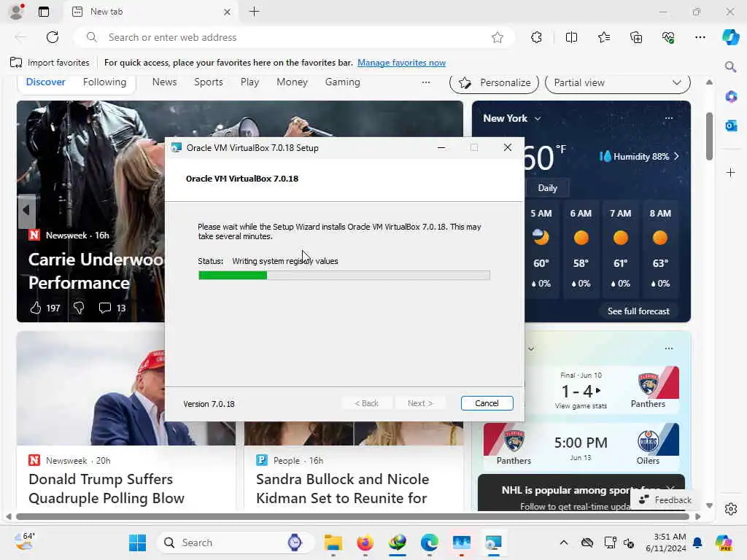Open File Explorer from taskbar
Image resolution: width=747 pixels, height=560 pixels.
coord(333,542)
